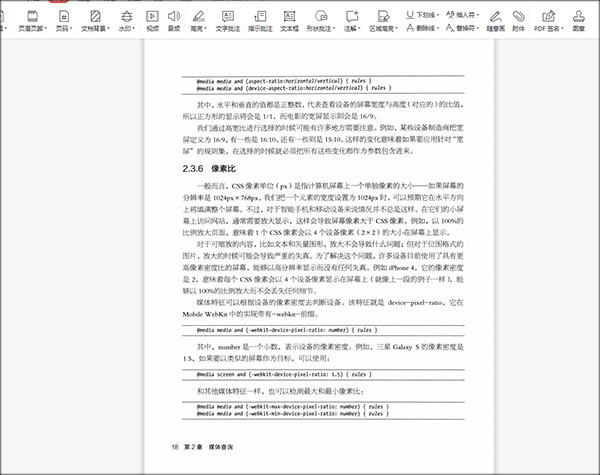This screenshot has height=475, width=600.
Task: Expand the 页眉页脚 dropdown arrow
Action: 46,29
